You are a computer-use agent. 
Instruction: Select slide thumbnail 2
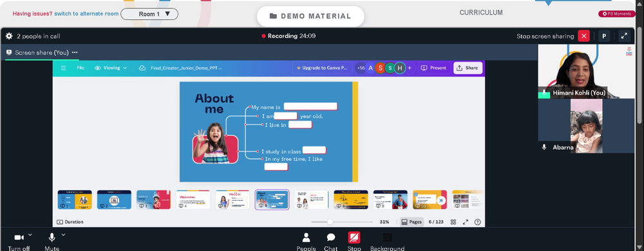click(114, 200)
